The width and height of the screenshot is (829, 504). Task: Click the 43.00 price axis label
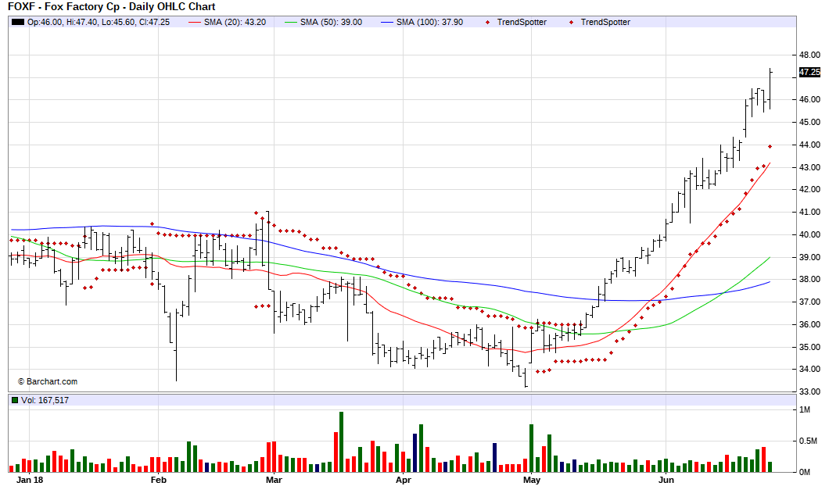pos(810,167)
